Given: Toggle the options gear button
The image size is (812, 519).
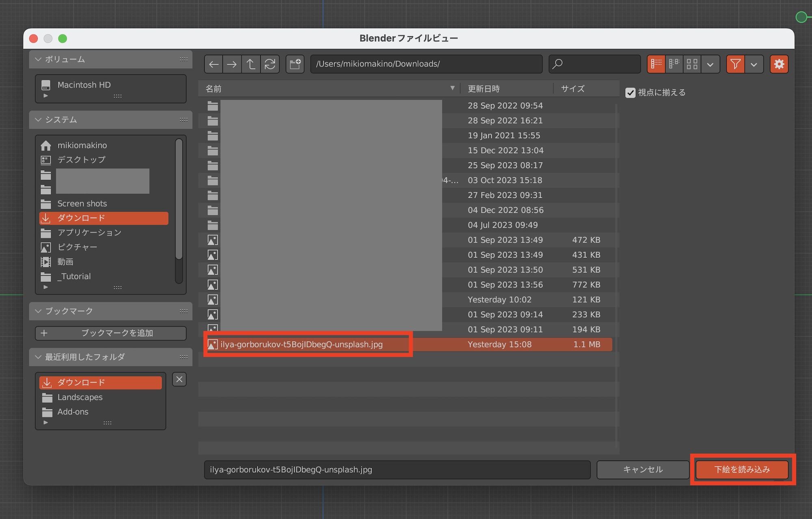Looking at the screenshot, I should pyautogui.click(x=779, y=64).
